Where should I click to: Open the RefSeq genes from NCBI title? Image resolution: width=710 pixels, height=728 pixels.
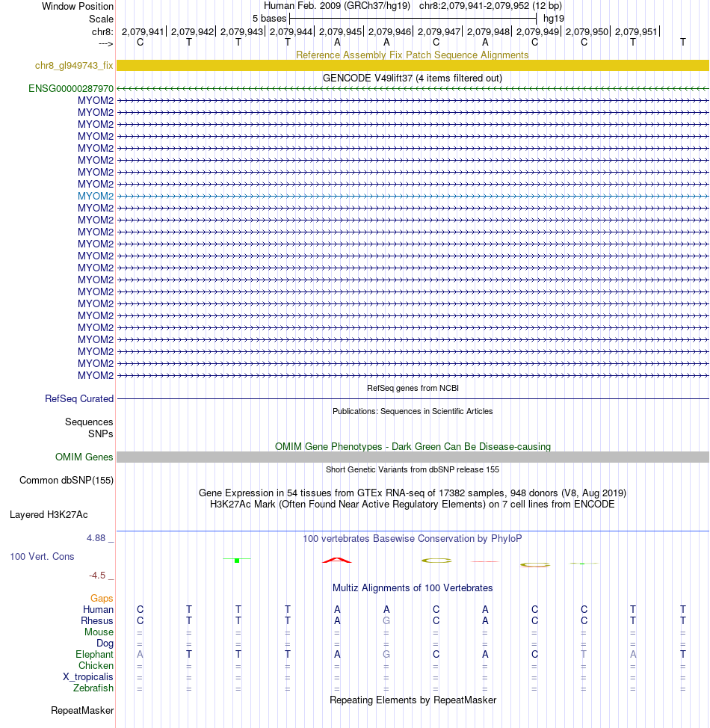tap(413, 388)
